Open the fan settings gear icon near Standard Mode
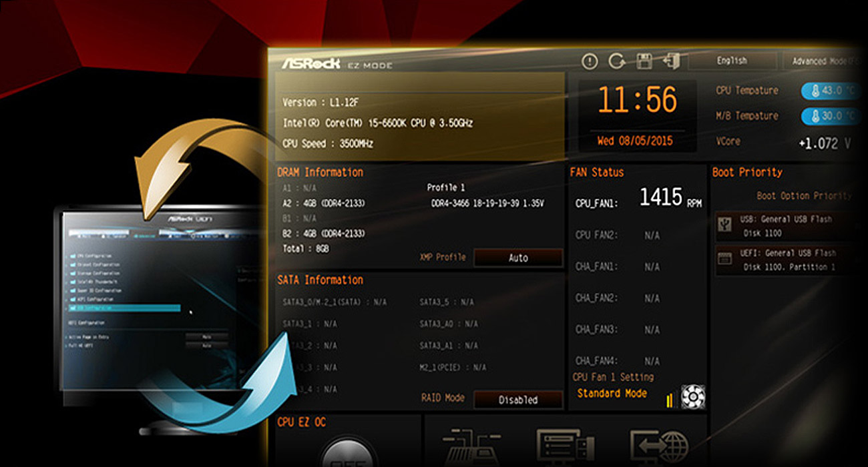This screenshot has width=868, height=467. point(693,396)
